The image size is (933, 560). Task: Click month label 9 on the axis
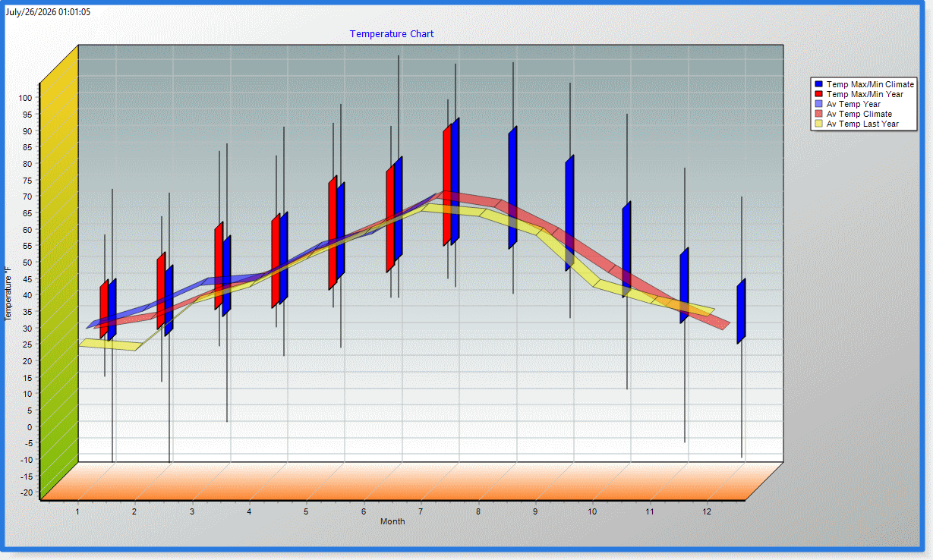(x=535, y=511)
